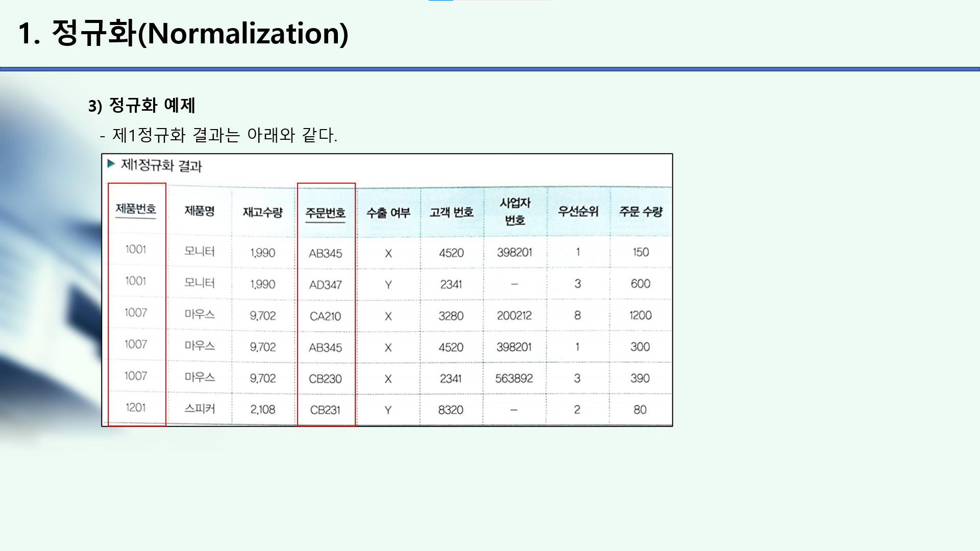The image size is (980, 551).
Task: Click the 고객 번호 column header
Action: click(452, 212)
